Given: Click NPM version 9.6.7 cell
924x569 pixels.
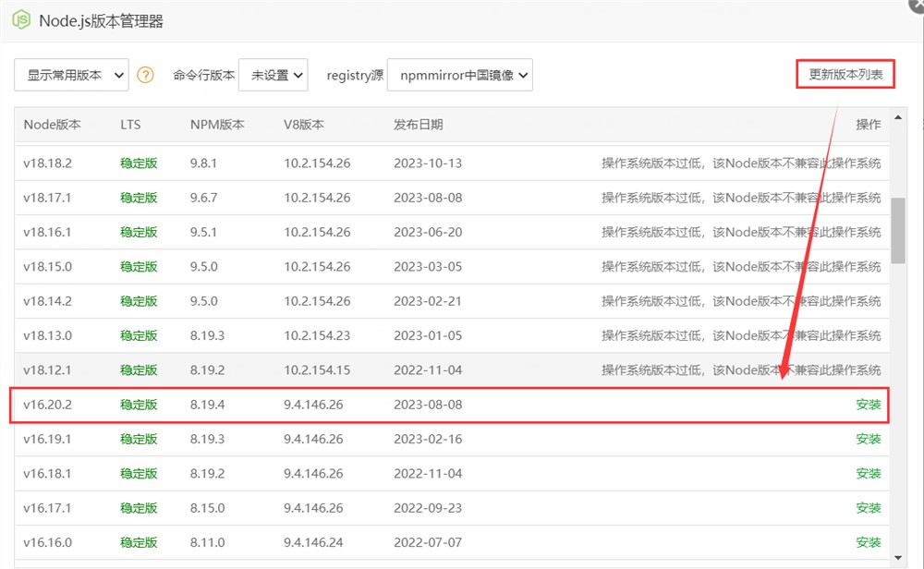Looking at the screenshot, I should [x=203, y=198].
